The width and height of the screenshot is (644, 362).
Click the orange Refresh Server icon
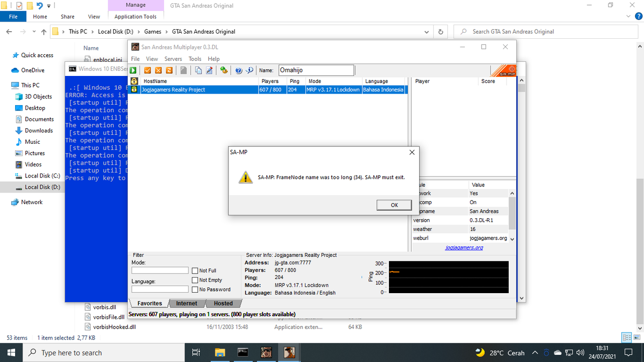click(169, 70)
